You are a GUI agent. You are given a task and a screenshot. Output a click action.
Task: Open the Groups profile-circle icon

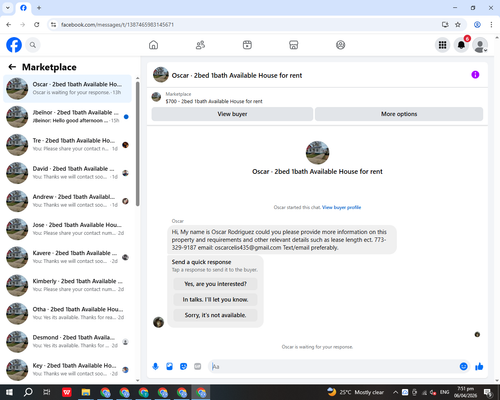tap(340, 45)
